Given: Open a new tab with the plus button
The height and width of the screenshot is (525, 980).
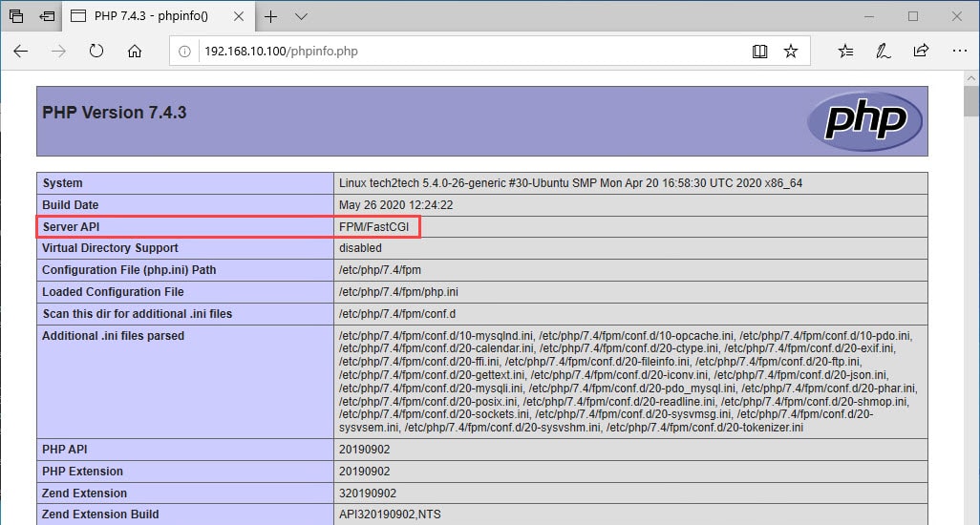Looking at the screenshot, I should tap(270, 16).
